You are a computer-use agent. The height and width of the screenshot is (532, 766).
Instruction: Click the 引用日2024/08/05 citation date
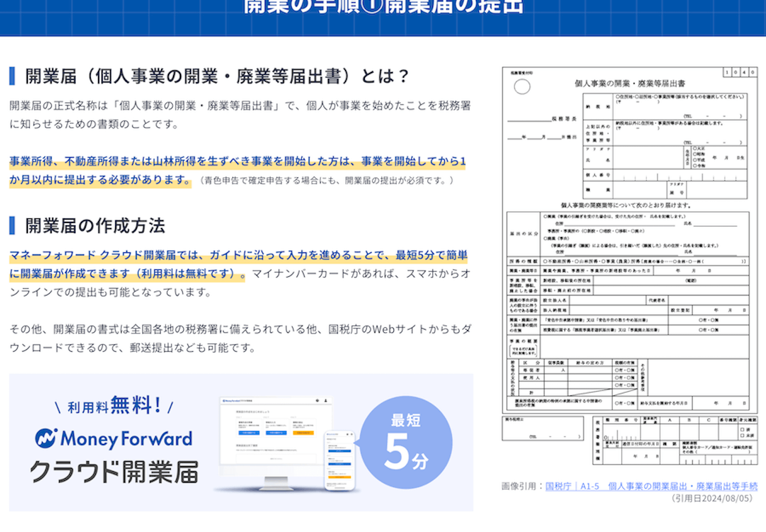[x=712, y=499]
